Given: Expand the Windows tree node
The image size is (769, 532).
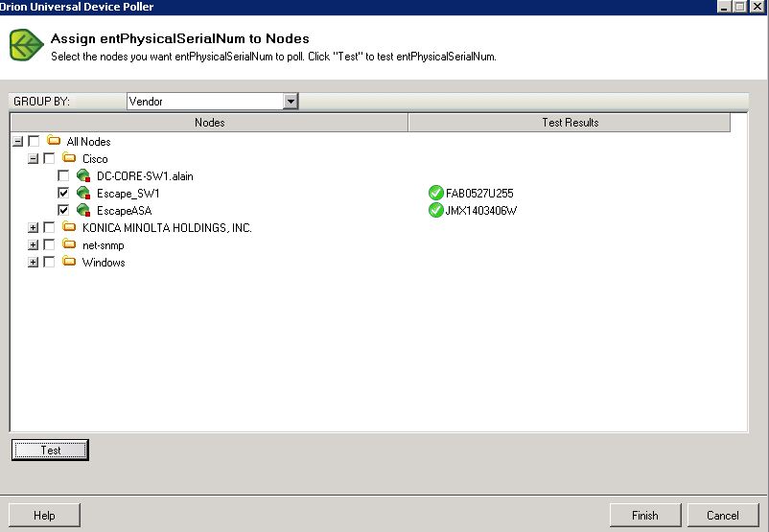Looking at the screenshot, I should click(x=33, y=263).
